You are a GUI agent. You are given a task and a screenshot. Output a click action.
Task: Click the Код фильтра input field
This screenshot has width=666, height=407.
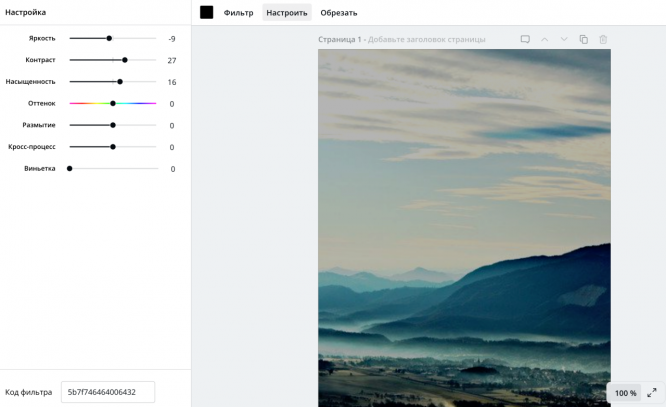point(108,392)
